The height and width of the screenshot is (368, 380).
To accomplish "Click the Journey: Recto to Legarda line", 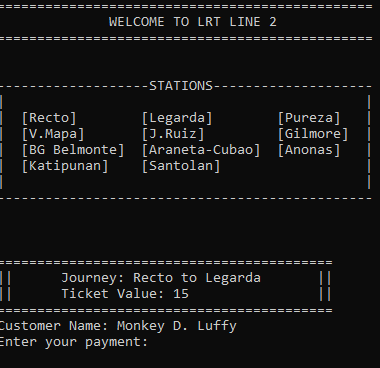I will [161, 278].
